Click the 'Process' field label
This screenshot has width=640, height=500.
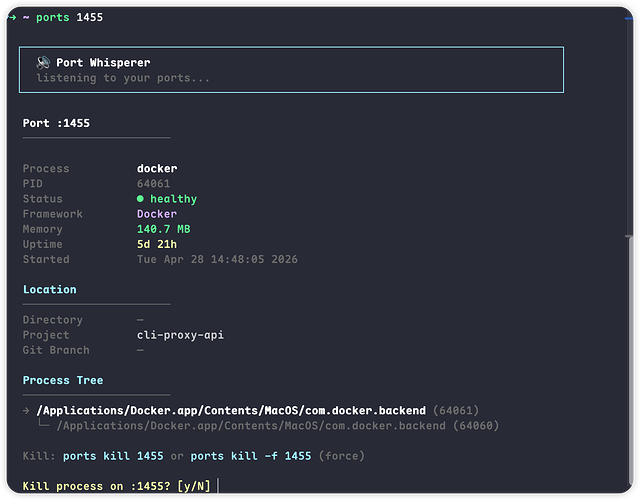pyautogui.click(x=46, y=169)
